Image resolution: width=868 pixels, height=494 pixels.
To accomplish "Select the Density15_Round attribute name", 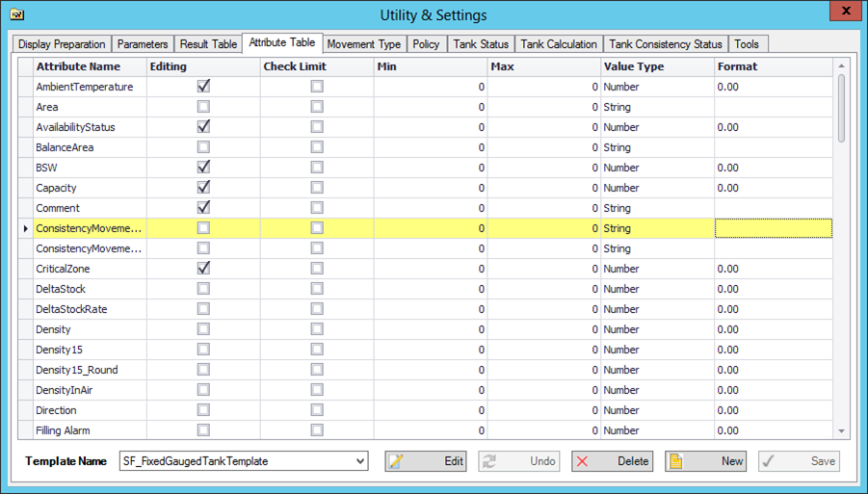I will (77, 370).
